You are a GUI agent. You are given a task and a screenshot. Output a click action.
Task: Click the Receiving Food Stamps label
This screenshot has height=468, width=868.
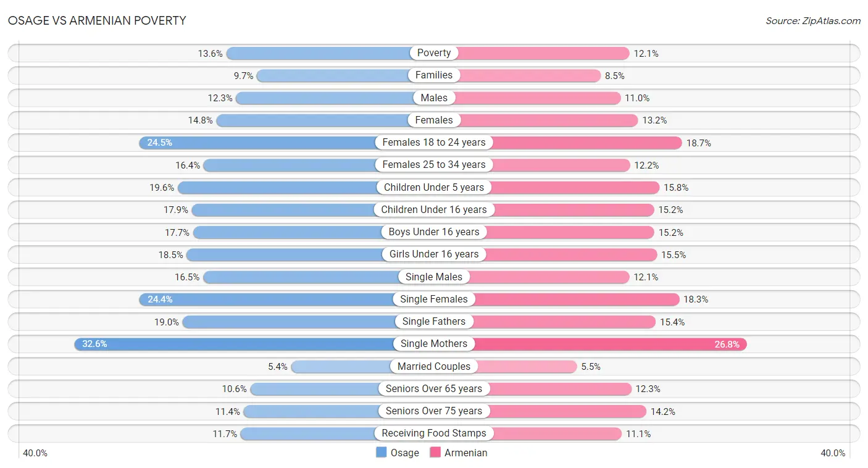coord(434,433)
